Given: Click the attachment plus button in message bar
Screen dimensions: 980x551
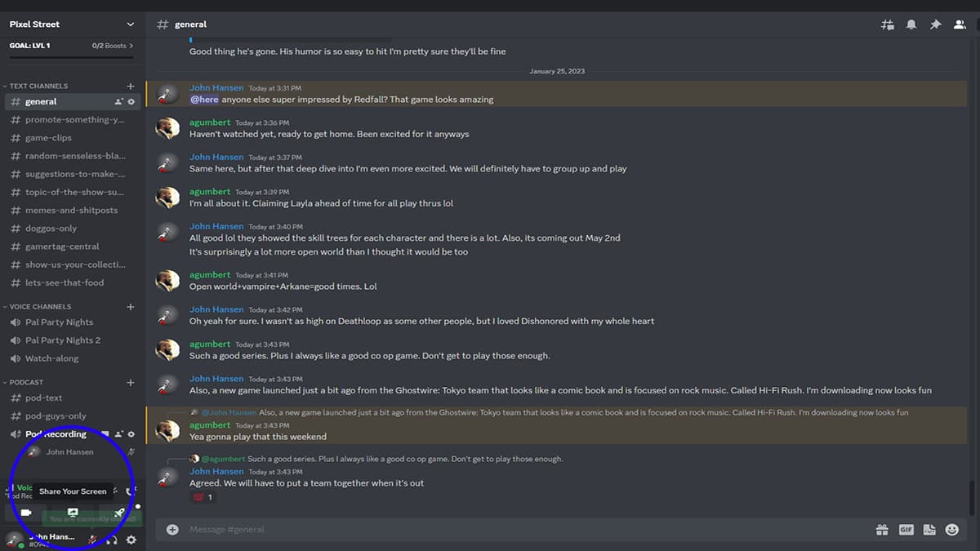Looking at the screenshot, I should tap(171, 529).
